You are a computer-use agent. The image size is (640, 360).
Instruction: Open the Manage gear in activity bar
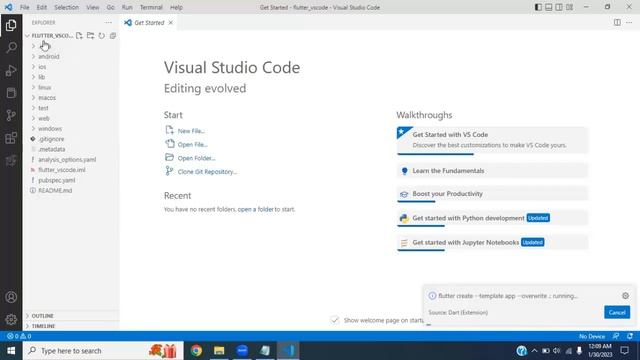(x=11, y=319)
